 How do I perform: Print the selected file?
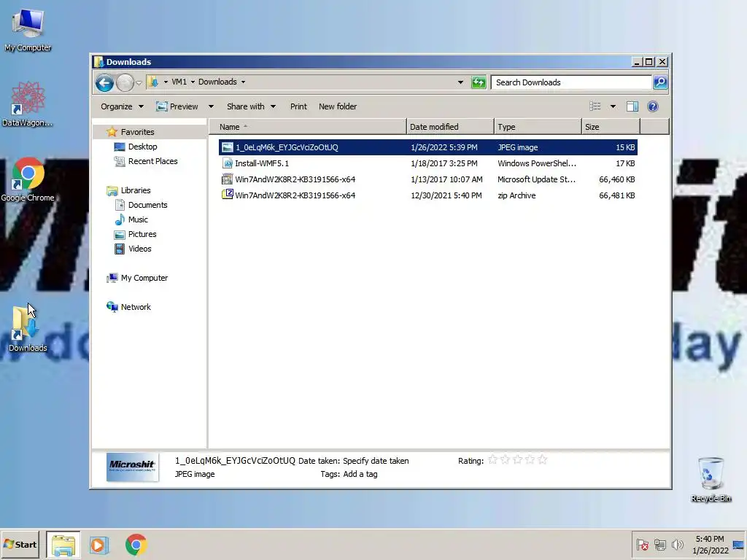click(298, 106)
